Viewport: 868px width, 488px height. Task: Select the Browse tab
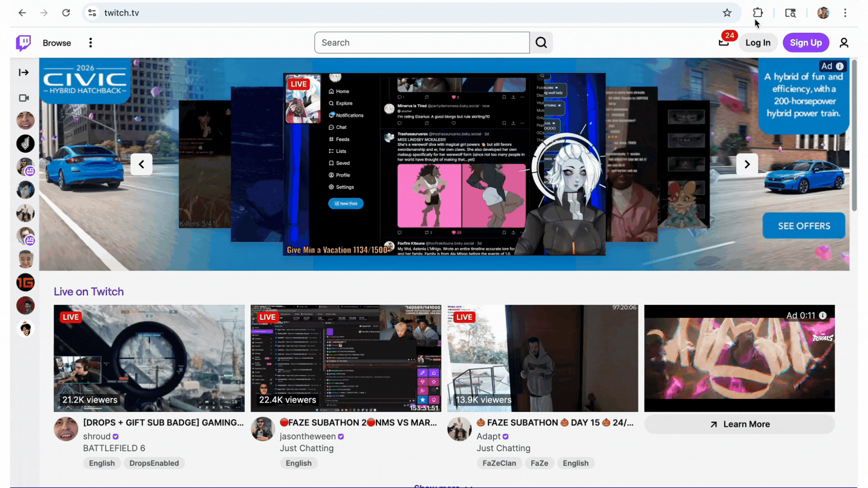(x=57, y=43)
